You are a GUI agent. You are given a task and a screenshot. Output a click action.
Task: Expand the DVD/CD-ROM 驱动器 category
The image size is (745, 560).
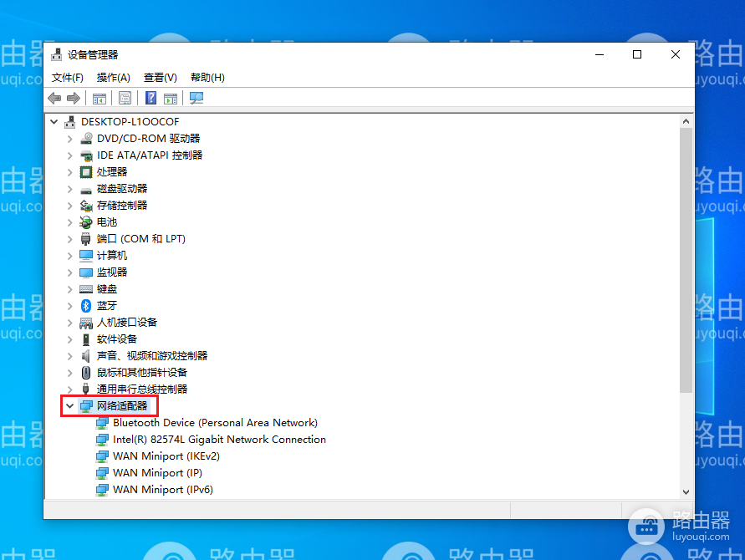(x=70, y=139)
